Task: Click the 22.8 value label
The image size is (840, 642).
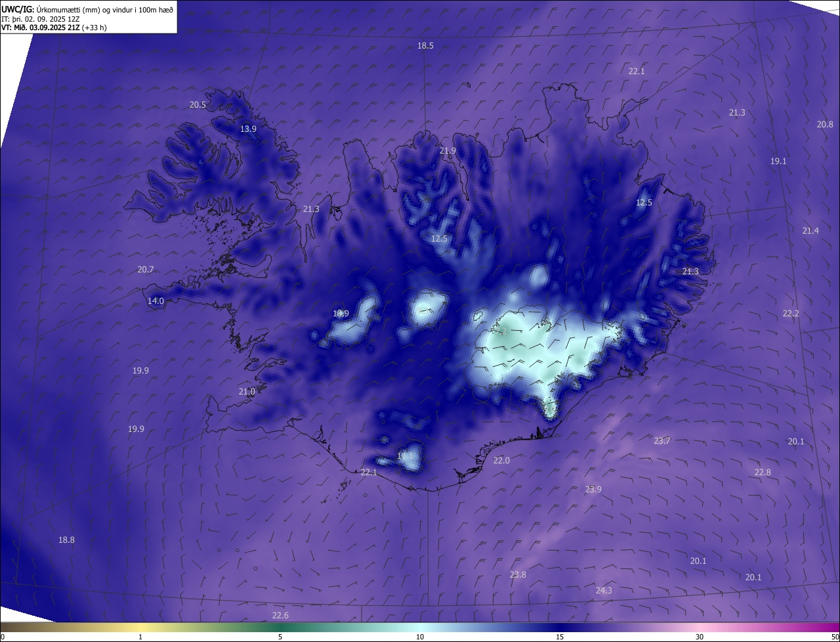Action: [763, 472]
